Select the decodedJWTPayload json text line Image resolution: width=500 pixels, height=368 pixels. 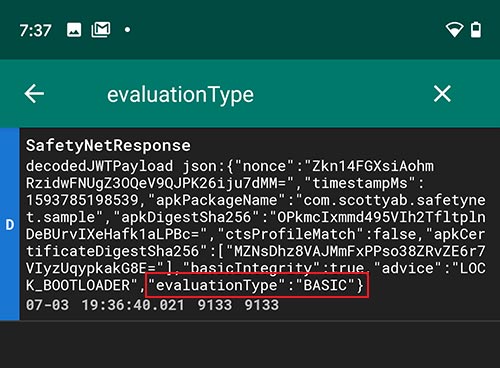click(230, 166)
